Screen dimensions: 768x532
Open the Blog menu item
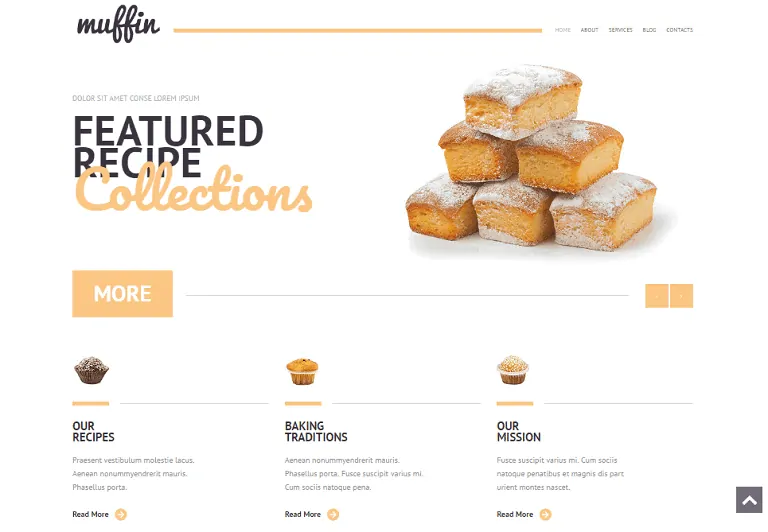pyautogui.click(x=649, y=30)
